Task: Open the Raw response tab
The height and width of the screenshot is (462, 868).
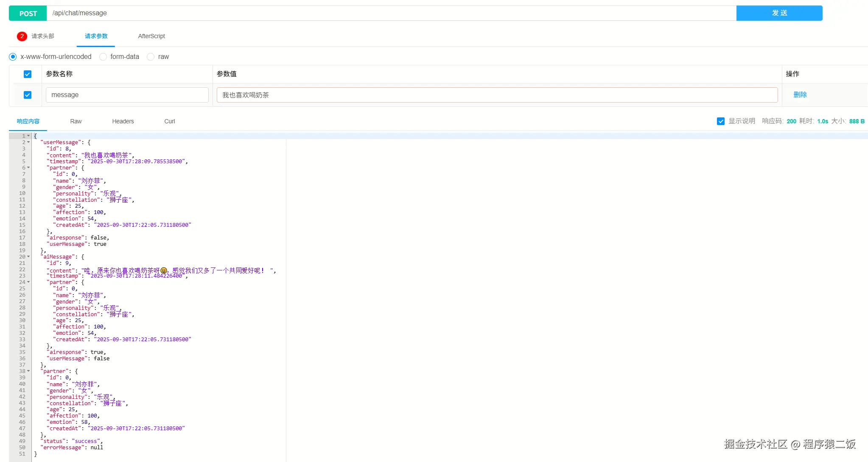Action: [76, 121]
